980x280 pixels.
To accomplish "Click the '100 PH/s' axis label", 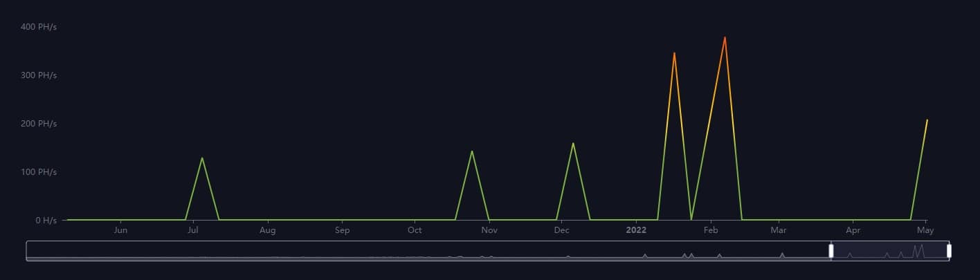I will coord(38,171).
